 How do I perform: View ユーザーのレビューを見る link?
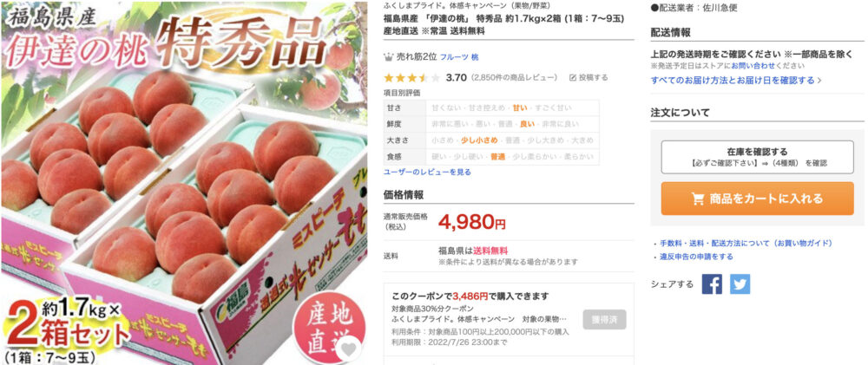pyautogui.click(x=427, y=172)
